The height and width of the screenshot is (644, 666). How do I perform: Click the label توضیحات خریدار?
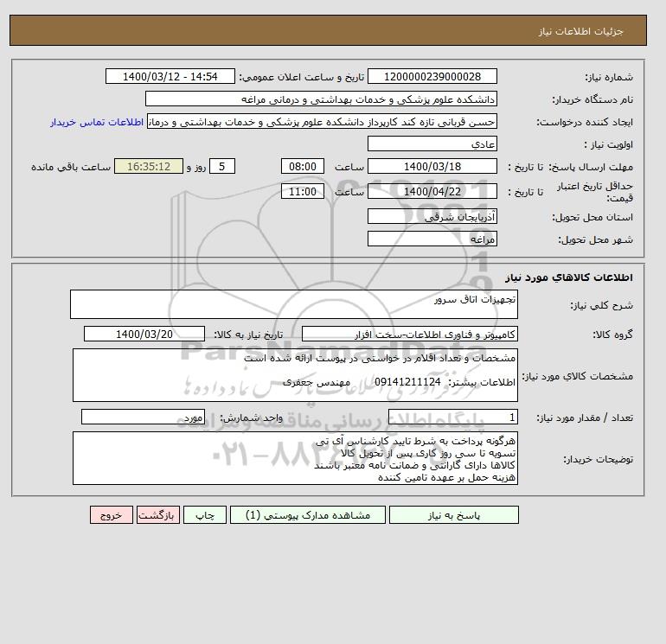pos(598,459)
